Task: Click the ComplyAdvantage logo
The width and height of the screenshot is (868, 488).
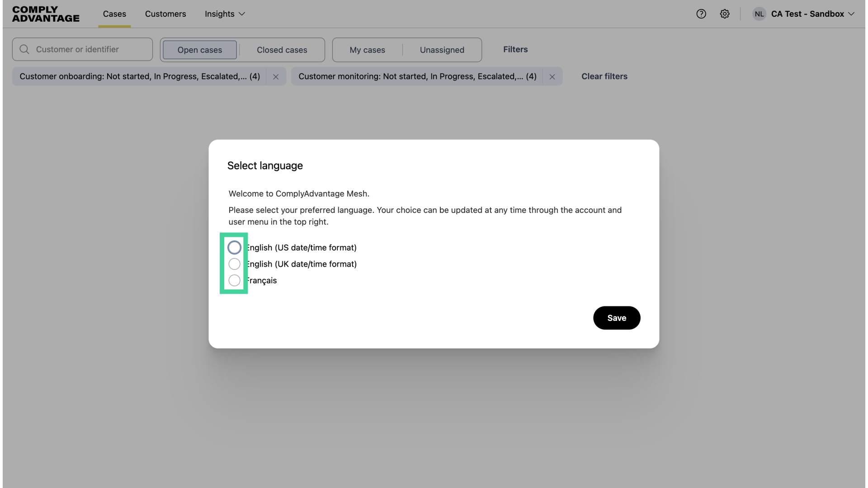Action: (x=45, y=14)
